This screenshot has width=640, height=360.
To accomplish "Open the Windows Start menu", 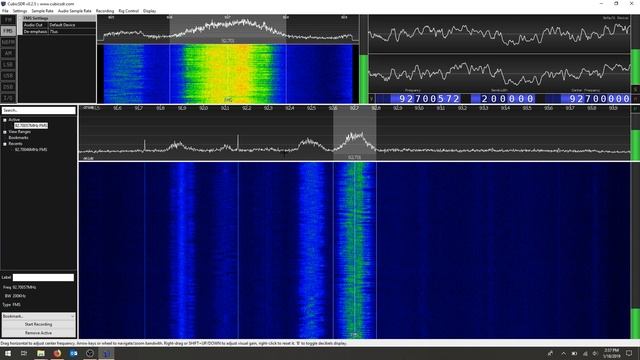I will pyautogui.click(x=7, y=353).
